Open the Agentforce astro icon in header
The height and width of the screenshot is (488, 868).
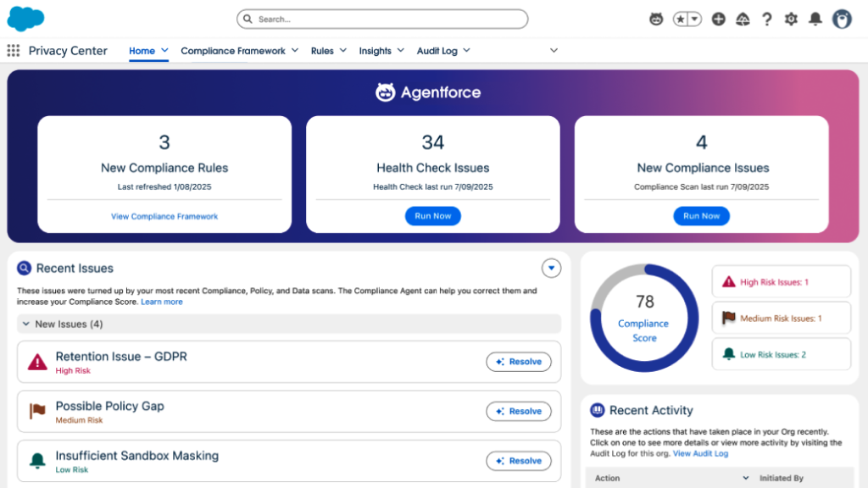pos(656,19)
